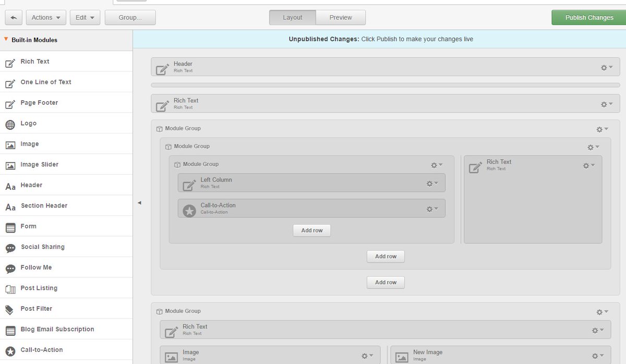The width and height of the screenshot is (626, 364).
Task: Select the Image Slider label in sidebar
Action: pos(40,164)
